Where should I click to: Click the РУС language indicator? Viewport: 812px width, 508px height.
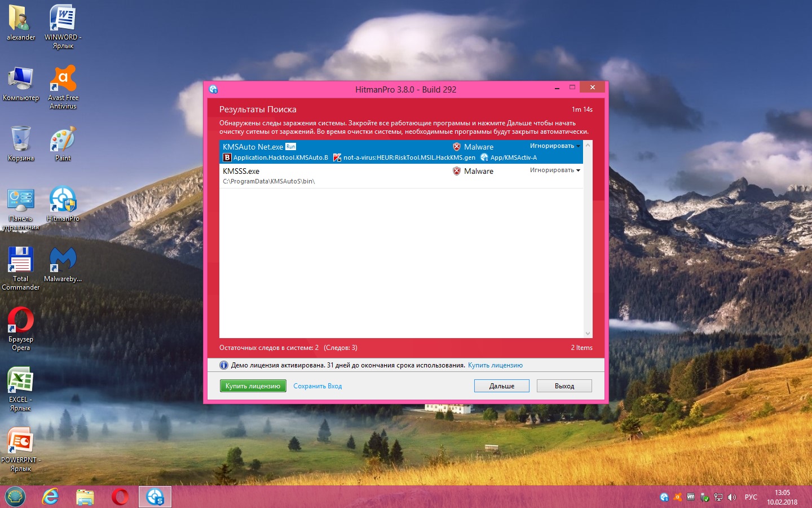coord(751,497)
